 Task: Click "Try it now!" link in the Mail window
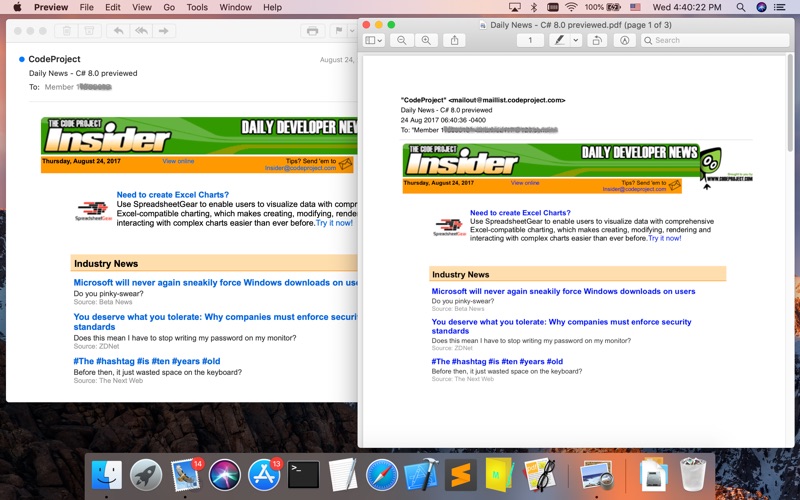point(334,223)
